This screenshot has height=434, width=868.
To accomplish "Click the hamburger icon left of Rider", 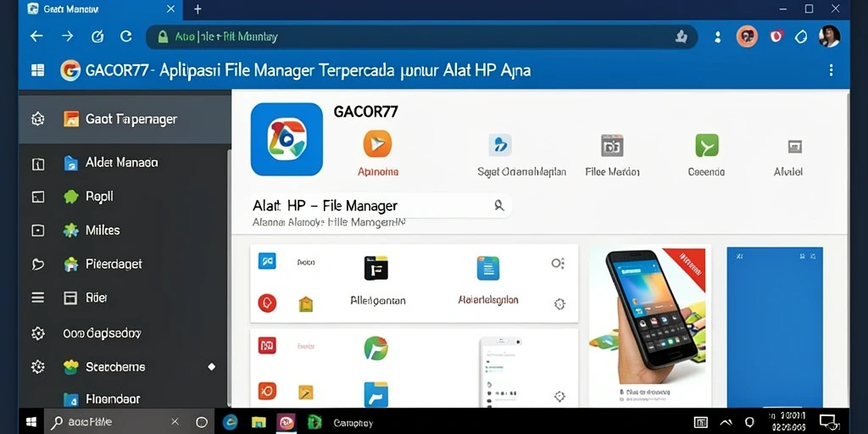I will tap(37, 298).
